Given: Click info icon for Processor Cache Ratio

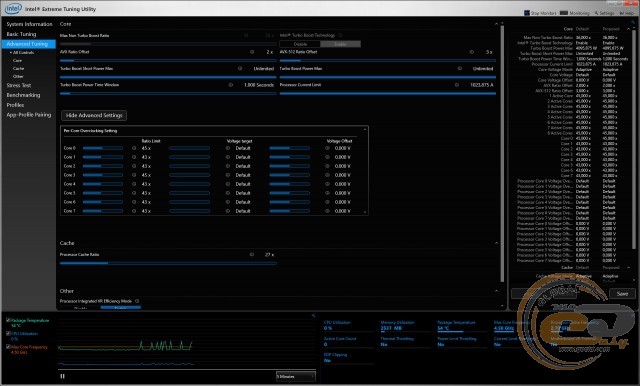Looking at the screenshot, I should point(252,254).
